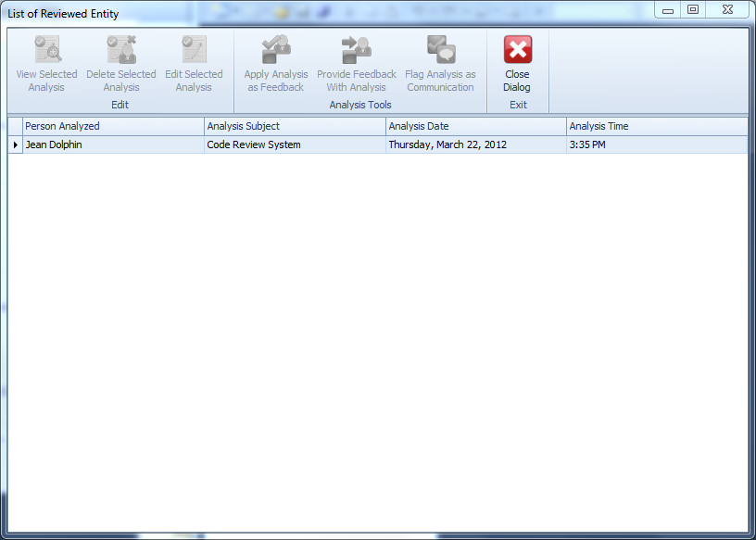Image resolution: width=756 pixels, height=540 pixels.
Task: Click the Edit Selected Analysis icon
Action: 194,49
